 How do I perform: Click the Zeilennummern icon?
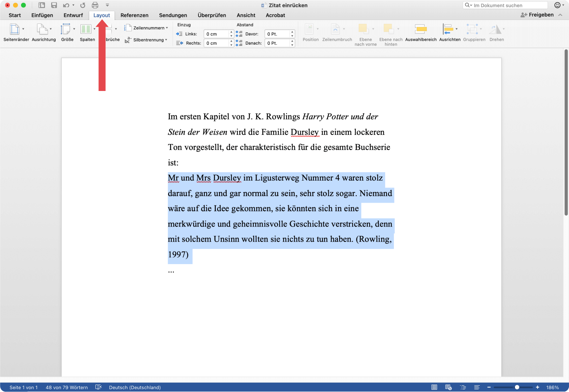pyautogui.click(x=128, y=28)
